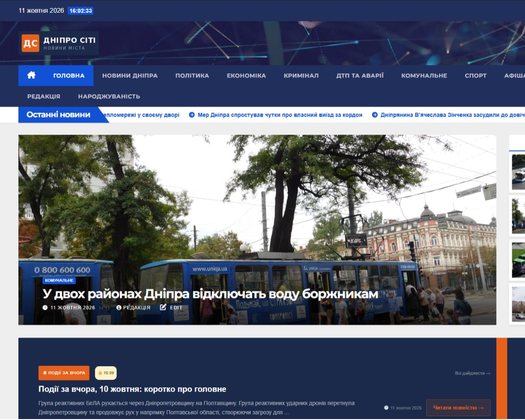This screenshot has width=525, height=420.
Task: Click the 15:09 time badge
Action: click(106, 373)
